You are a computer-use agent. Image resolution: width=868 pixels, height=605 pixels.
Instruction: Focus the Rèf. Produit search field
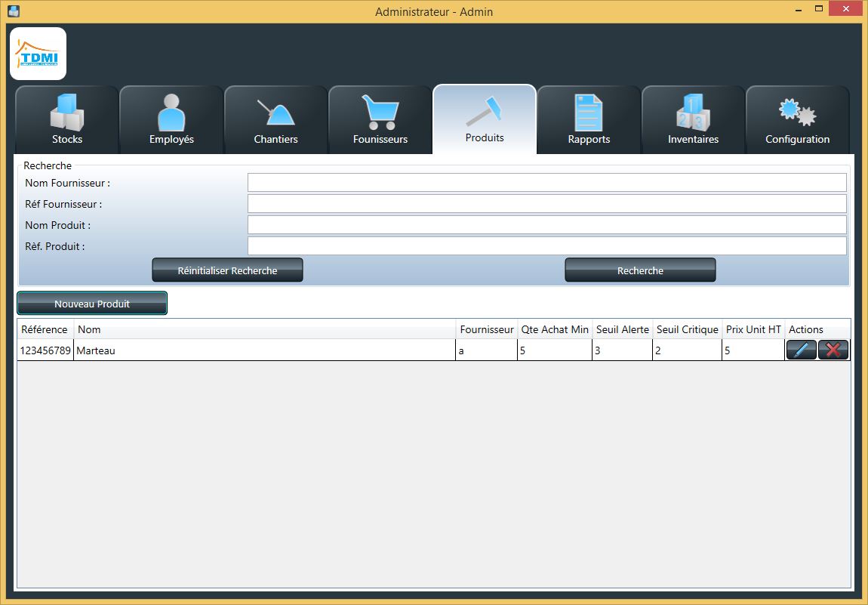(547, 245)
